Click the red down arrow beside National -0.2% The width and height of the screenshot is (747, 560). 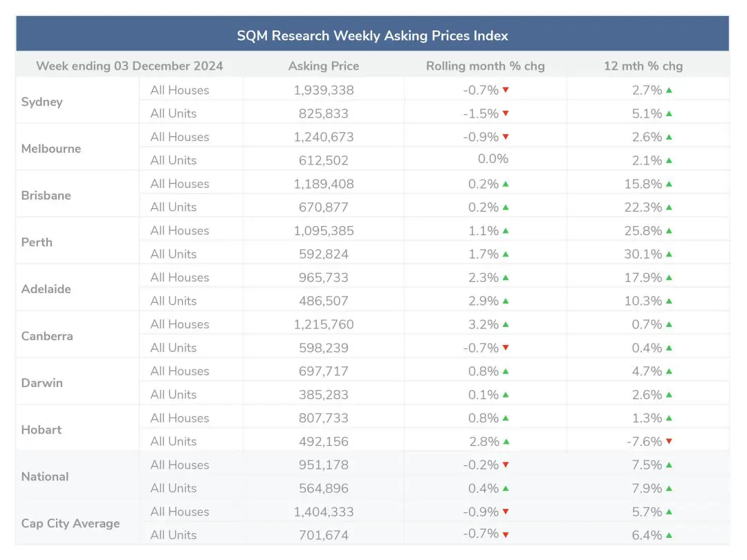[x=506, y=465]
